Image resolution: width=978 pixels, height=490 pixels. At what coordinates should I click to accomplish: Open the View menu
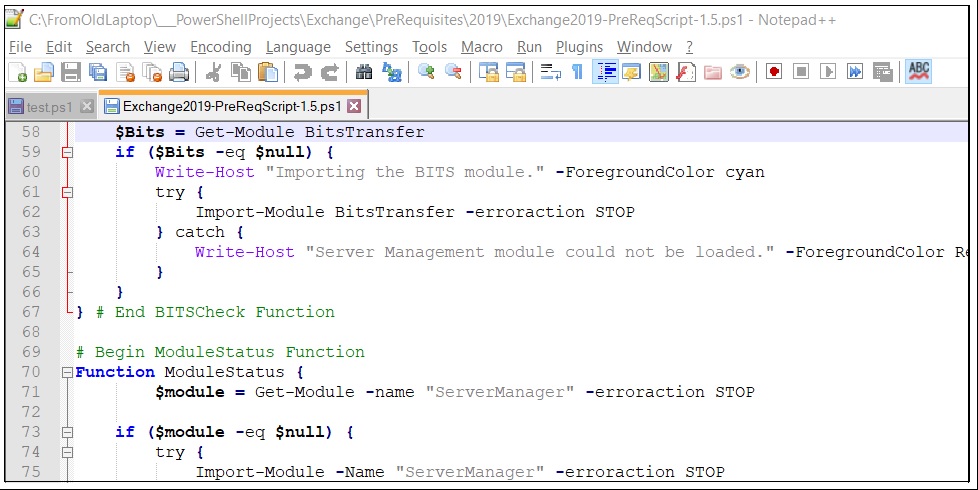point(160,47)
